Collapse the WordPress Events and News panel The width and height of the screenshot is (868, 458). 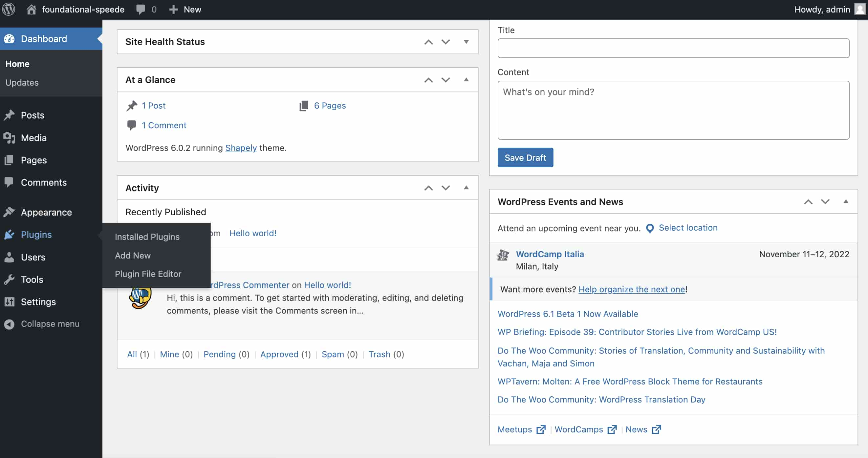[x=845, y=201]
